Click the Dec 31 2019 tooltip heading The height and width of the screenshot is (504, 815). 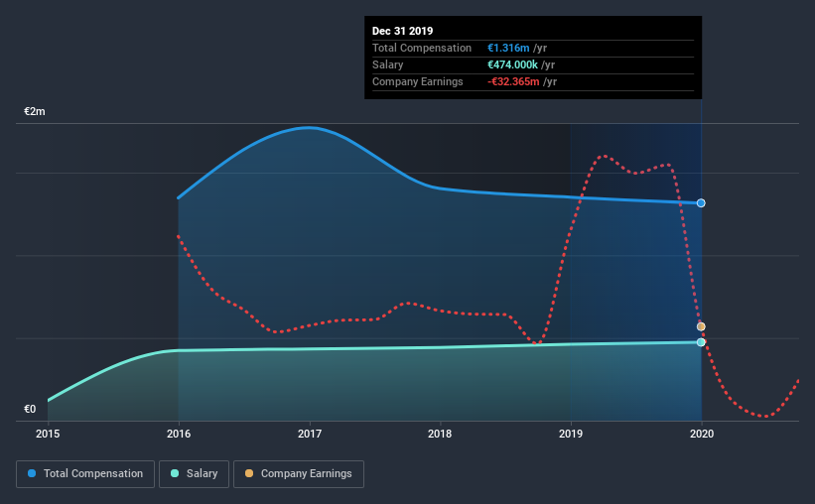point(402,31)
